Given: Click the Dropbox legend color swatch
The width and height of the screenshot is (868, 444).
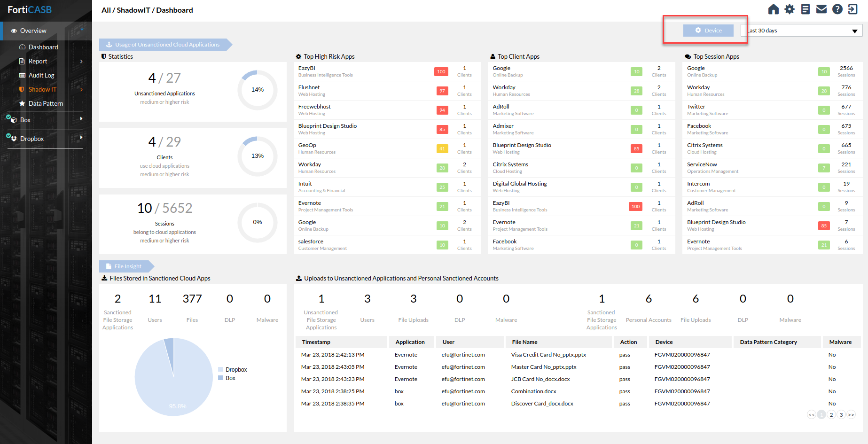Looking at the screenshot, I should (220, 370).
